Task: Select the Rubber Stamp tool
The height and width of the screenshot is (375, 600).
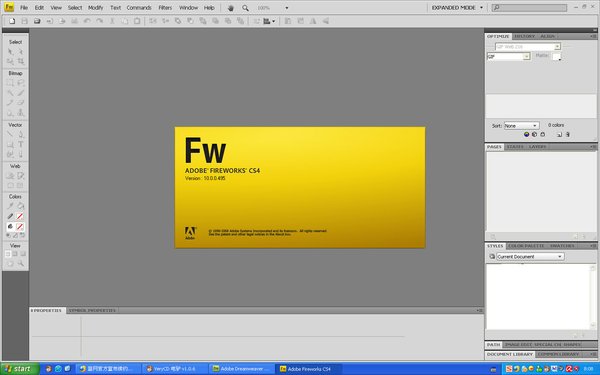Action: click(21, 112)
